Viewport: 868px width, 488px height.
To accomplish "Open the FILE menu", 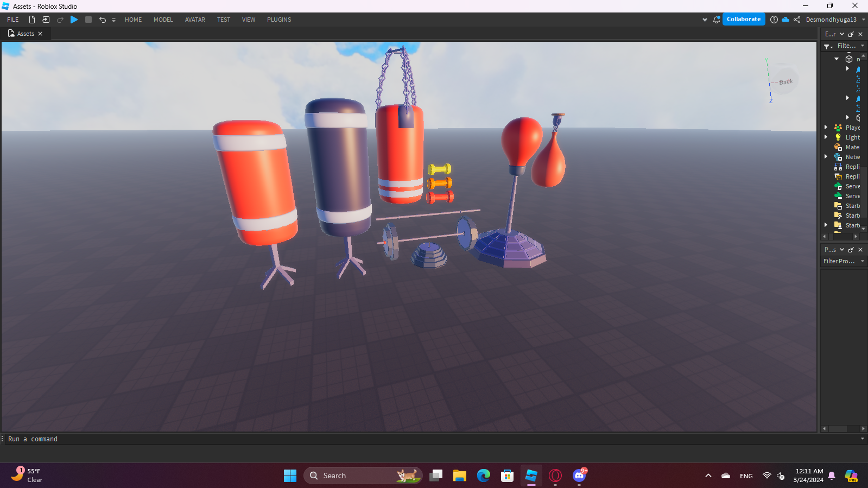I will (13, 20).
